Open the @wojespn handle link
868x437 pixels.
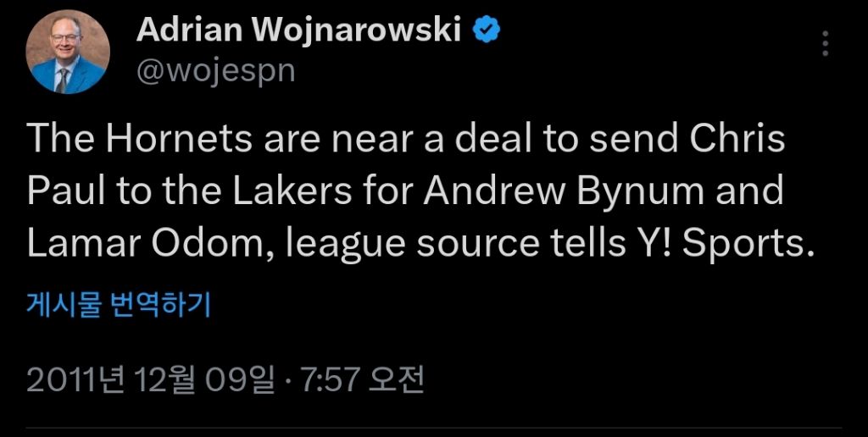(215, 70)
